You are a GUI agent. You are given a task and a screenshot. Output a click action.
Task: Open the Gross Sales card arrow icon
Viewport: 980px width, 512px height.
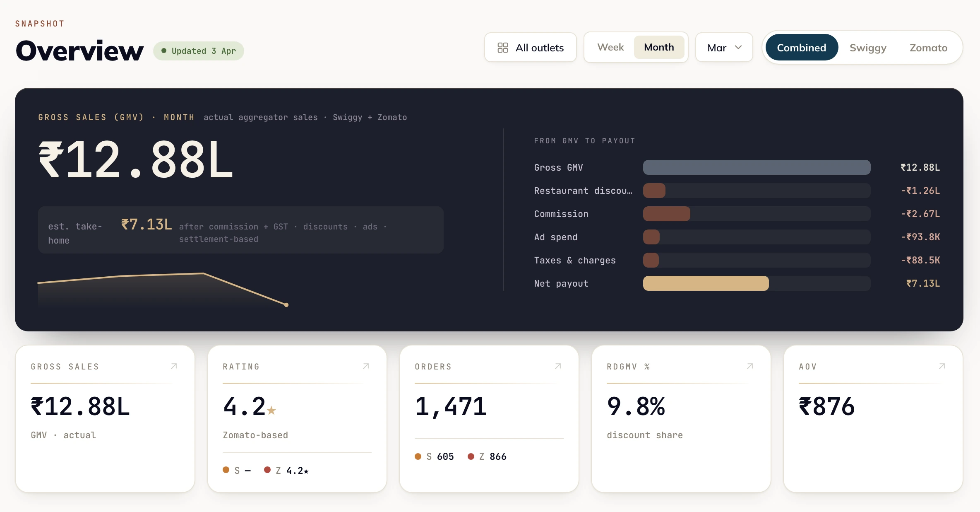point(174,366)
